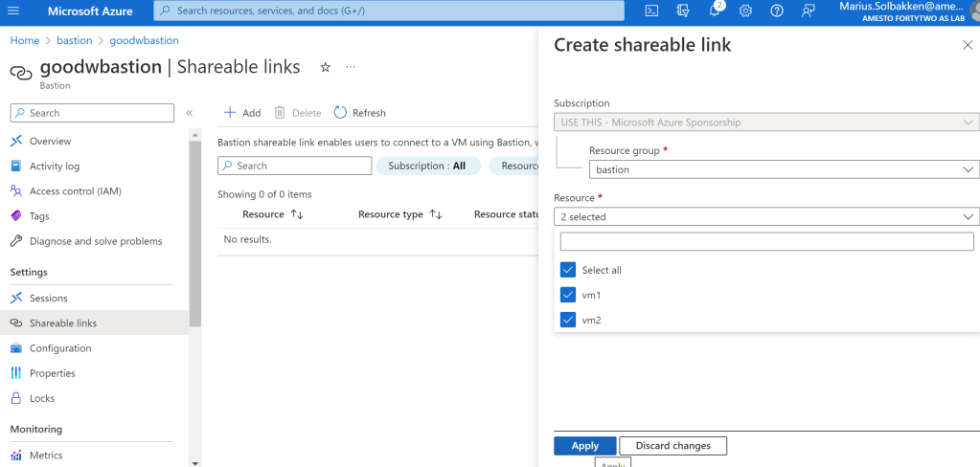Click the Apply button
980x467 pixels.
tap(584, 446)
